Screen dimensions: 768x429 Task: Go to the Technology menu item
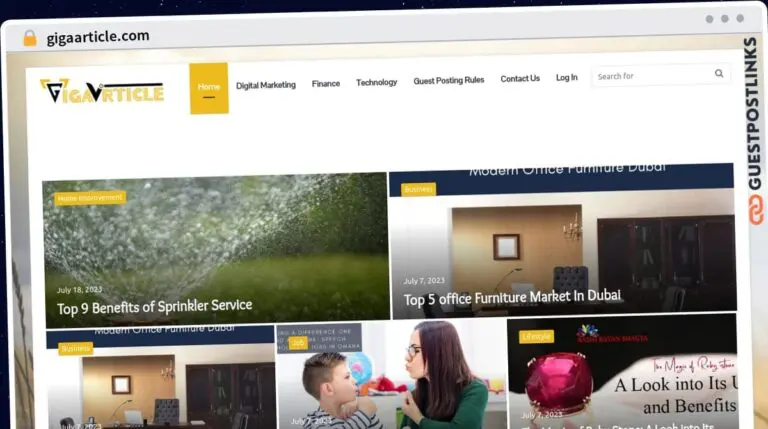pyautogui.click(x=376, y=82)
